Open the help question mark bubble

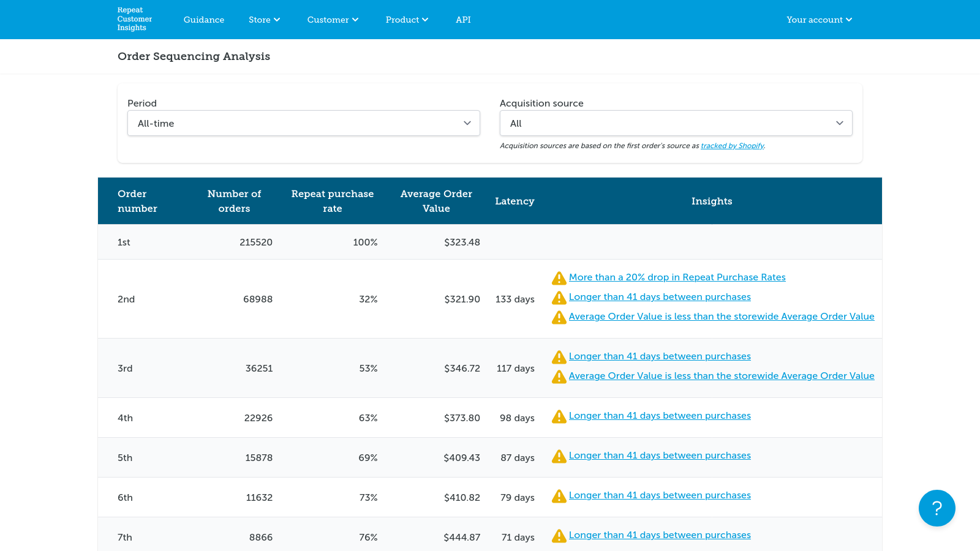coord(937,508)
